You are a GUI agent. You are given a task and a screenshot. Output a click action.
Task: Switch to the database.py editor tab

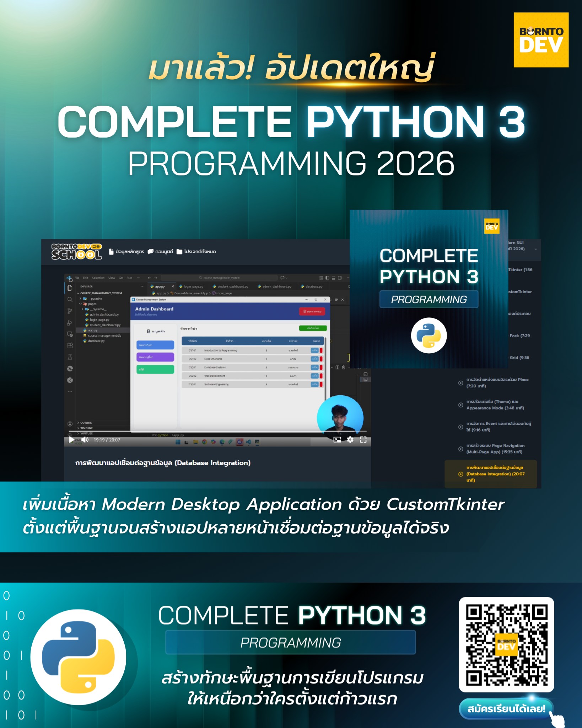(x=312, y=287)
